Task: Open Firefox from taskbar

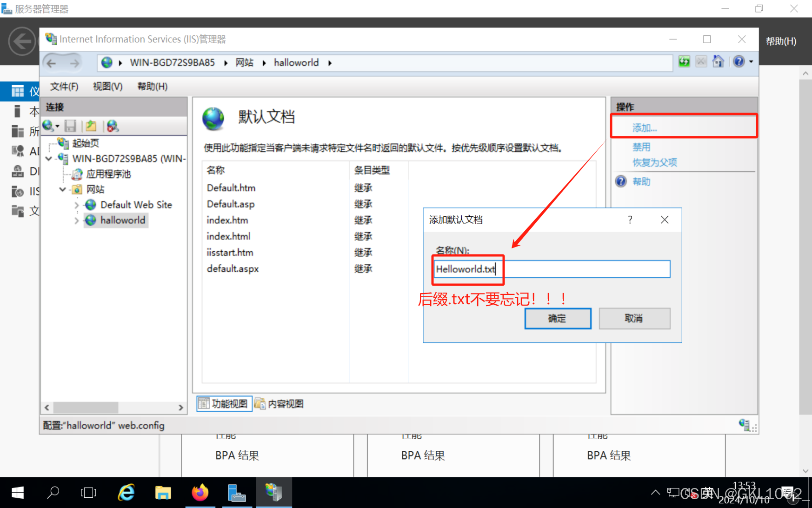Action: tap(200, 492)
